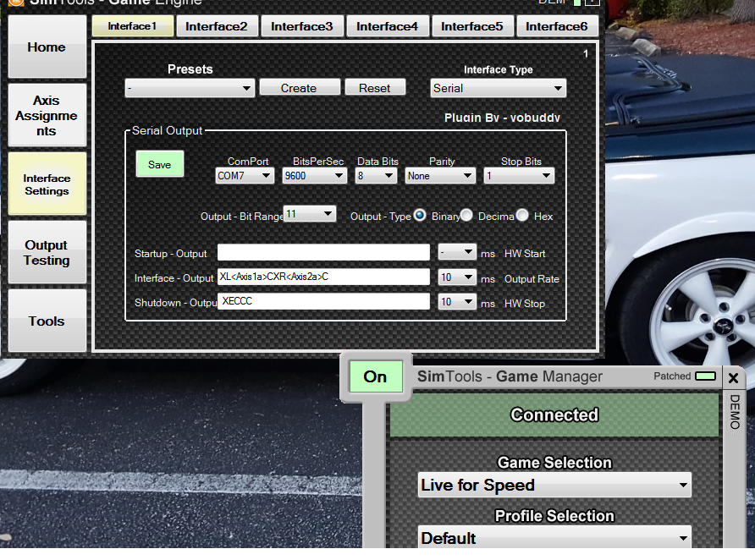
Task: Click the Output Rate label
Action: point(532,279)
